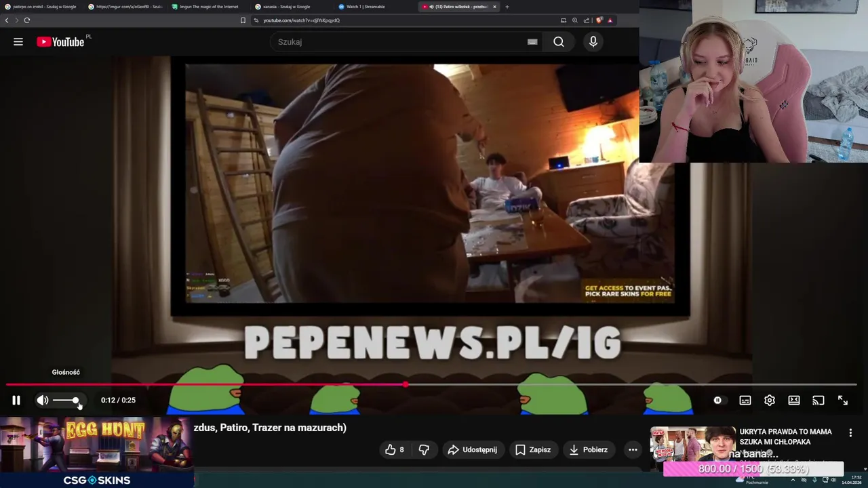Share this page from the address bar
The width and height of the screenshot is (868, 488).
click(x=587, y=20)
